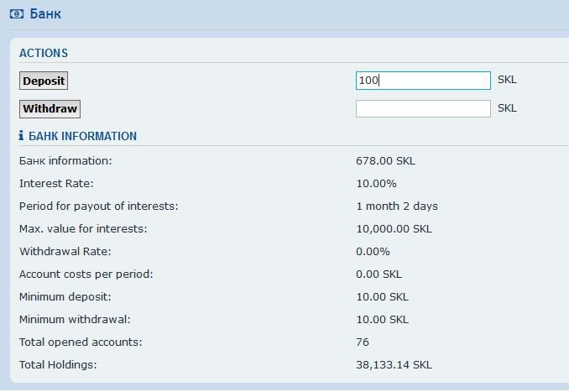
Task: Select the 10,000.00 SKL max interest value
Action: coord(394,228)
